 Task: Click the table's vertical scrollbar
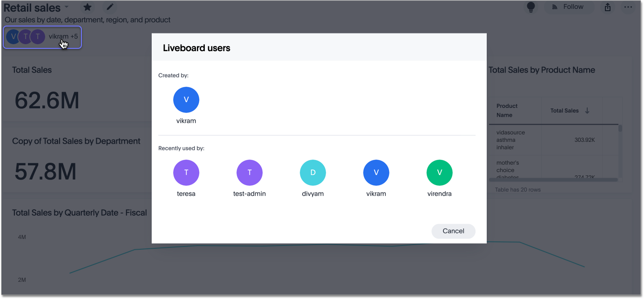pos(620,129)
